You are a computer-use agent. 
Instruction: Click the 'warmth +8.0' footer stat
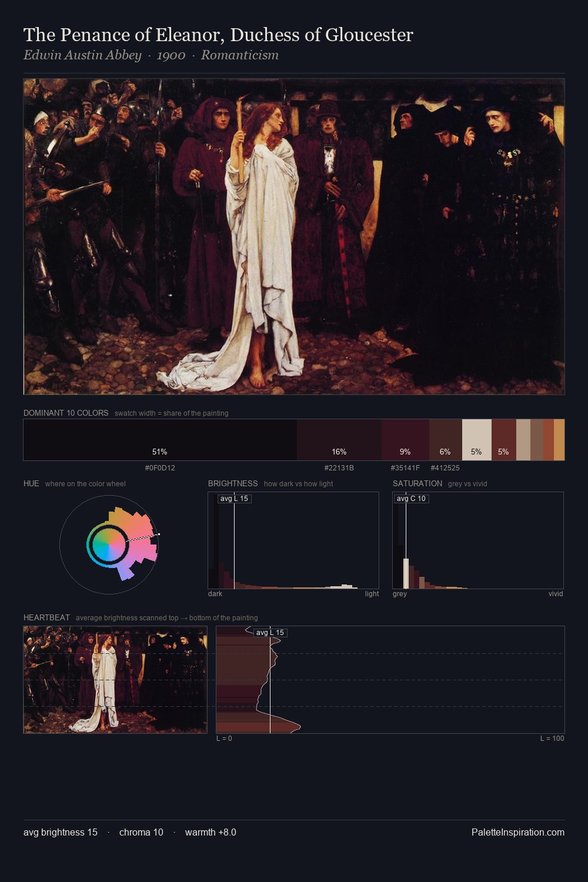coord(211,832)
